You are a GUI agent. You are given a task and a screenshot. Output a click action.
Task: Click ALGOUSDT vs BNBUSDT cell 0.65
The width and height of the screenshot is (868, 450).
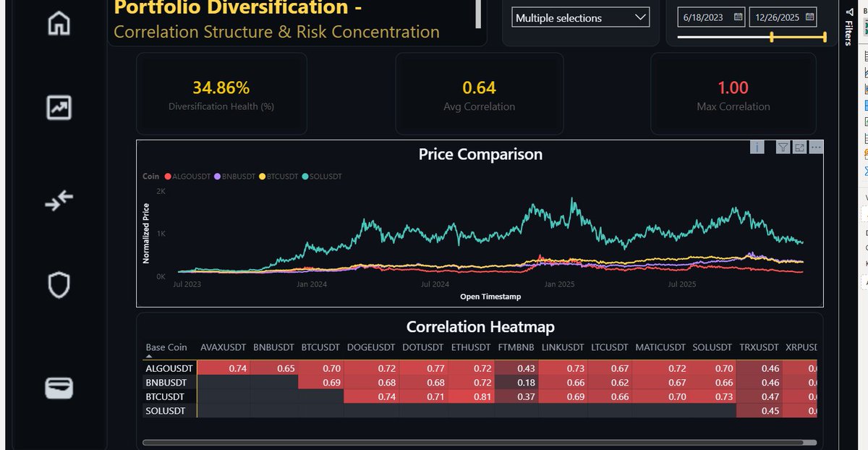(274, 369)
